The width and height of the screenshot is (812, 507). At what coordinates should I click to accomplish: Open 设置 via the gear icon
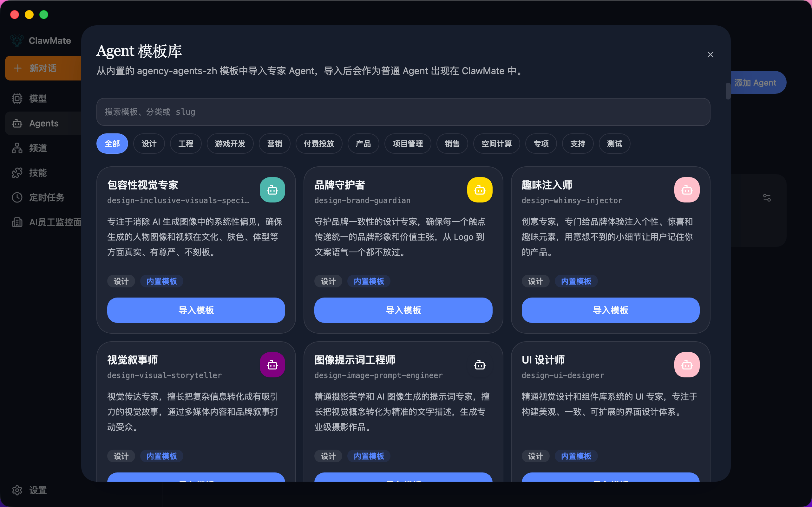click(17, 490)
